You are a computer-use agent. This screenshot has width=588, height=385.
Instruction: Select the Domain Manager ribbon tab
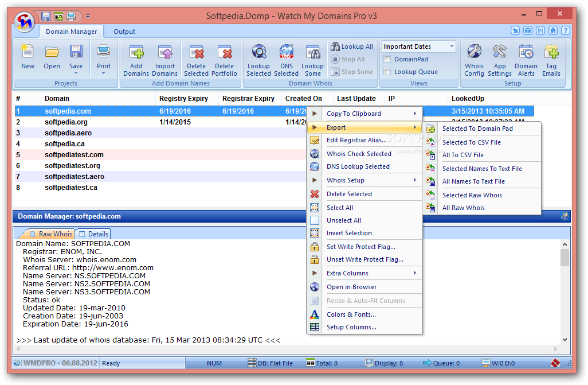coord(71,32)
